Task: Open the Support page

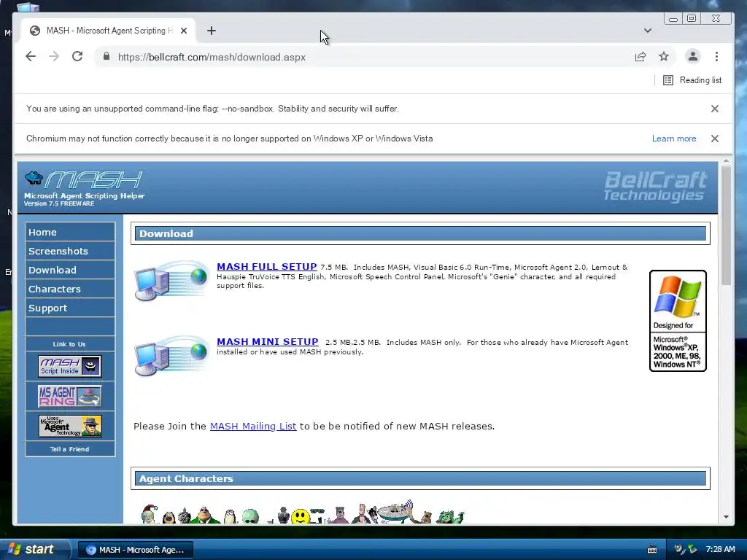Action: coord(70,308)
